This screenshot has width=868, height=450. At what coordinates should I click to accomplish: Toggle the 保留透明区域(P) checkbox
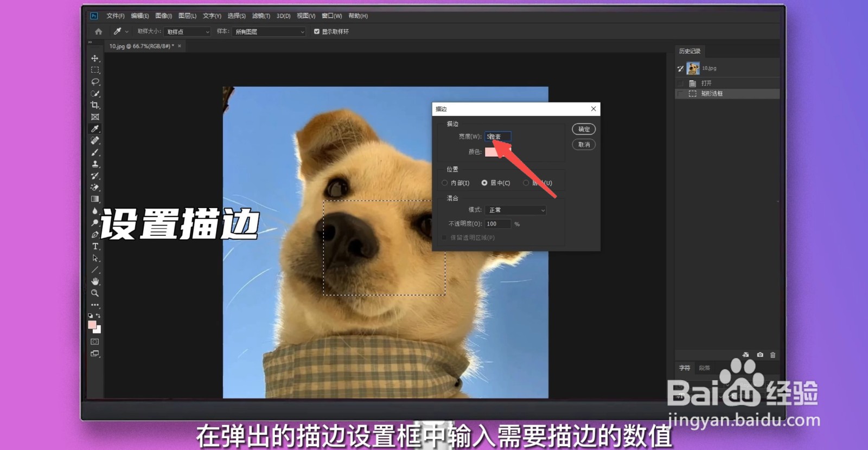click(445, 237)
